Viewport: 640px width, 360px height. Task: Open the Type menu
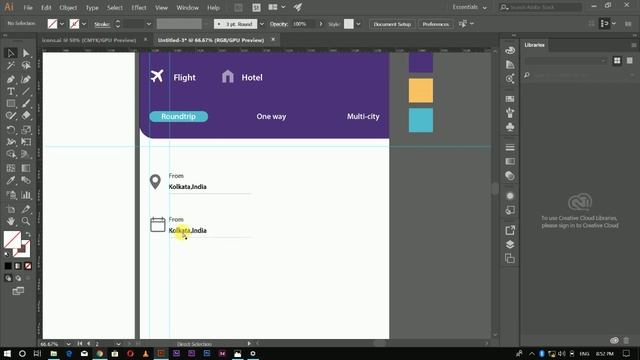pos(92,7)
